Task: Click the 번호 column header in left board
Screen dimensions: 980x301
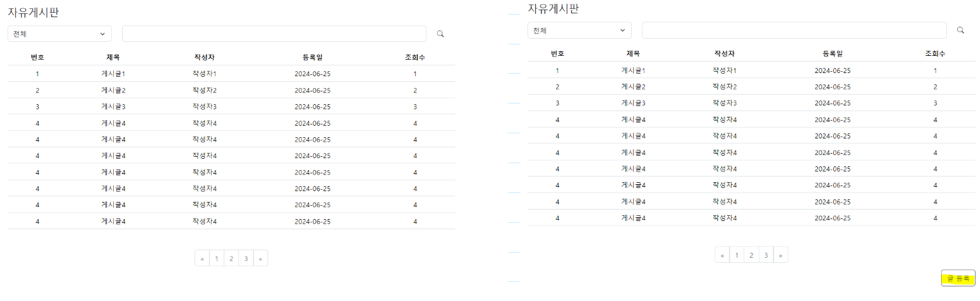Action: [37, 57]
